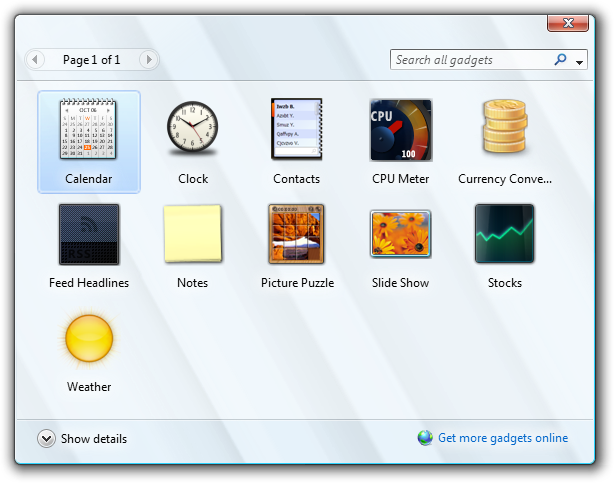Click the Notes label text
Screen dimensions: 614x484
pyautogui.click(x=192, y=283)
